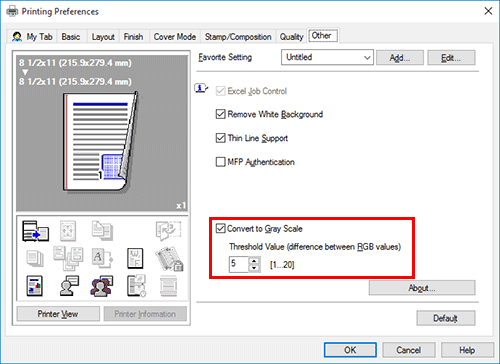Click the copy security lock icon
The width and height of the screenshot is (500, 364).
[x=169, y=259]
